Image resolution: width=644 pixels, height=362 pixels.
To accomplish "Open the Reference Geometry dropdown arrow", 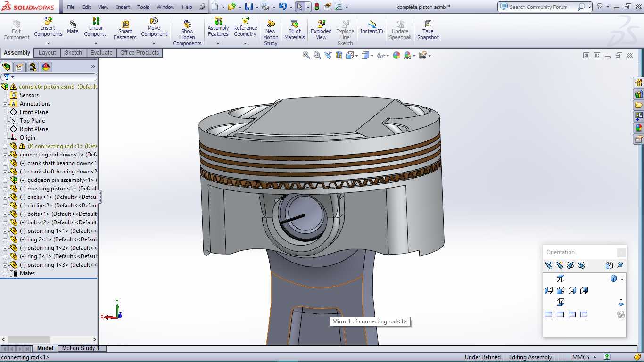I will click(x=245, y=43).
